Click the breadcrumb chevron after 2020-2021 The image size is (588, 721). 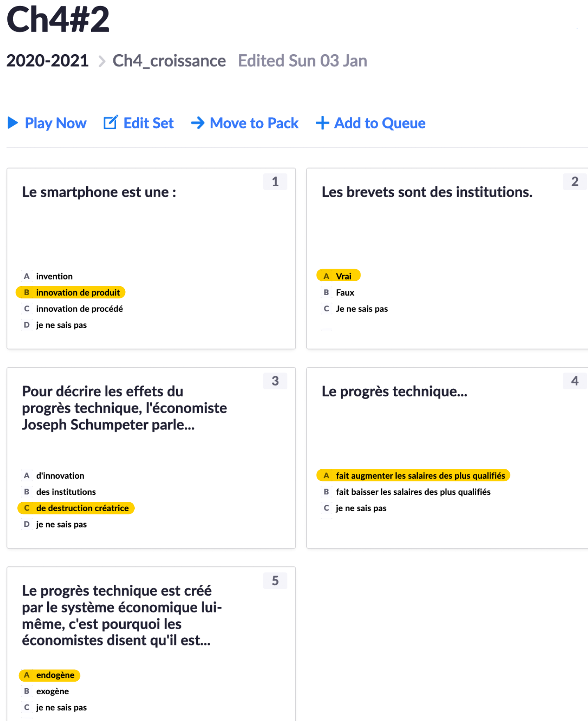102,62
